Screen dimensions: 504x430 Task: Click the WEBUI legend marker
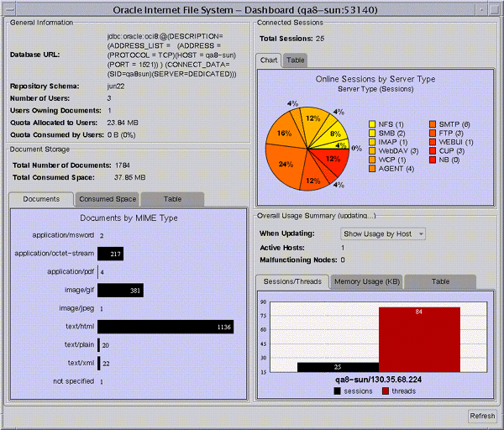pyautogui.click(x=433, y=142)
